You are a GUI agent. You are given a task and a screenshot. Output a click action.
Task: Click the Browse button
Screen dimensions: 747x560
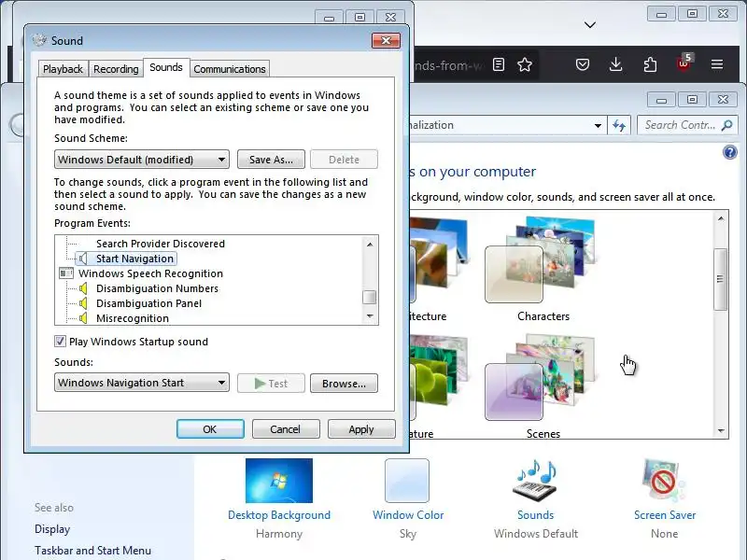click(x=344, y=384)
